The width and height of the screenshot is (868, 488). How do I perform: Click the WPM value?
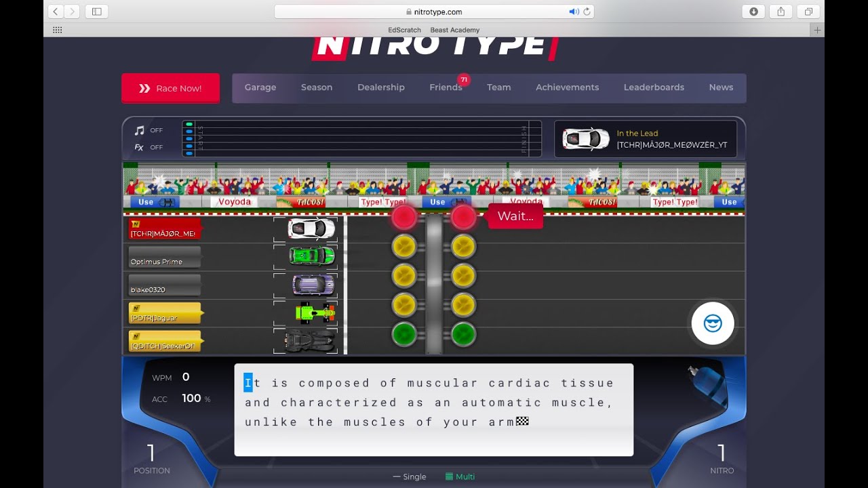[x=186, y=378]
